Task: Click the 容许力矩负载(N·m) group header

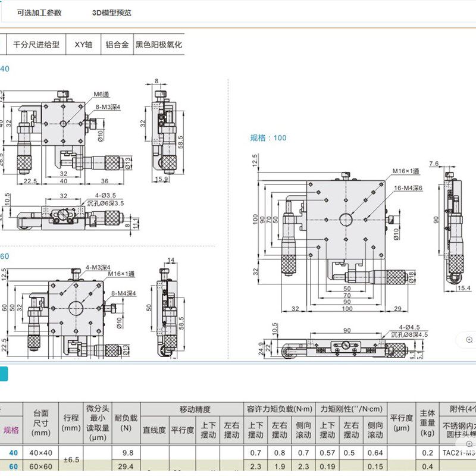Action: (279, 409)
